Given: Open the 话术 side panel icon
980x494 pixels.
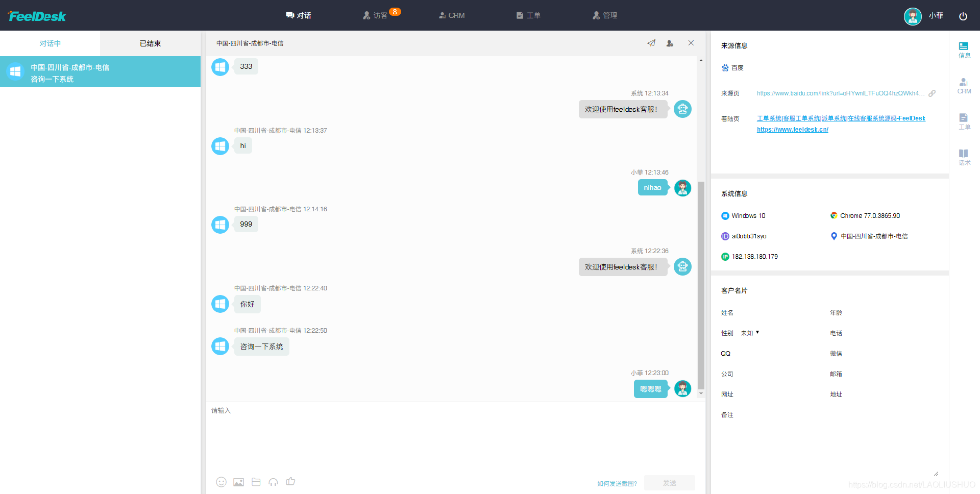Looking at the screenshot, I should [x=964, y=157].
